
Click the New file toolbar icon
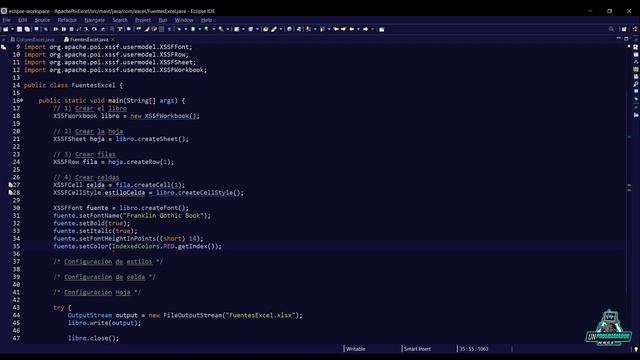coord(5,29)
